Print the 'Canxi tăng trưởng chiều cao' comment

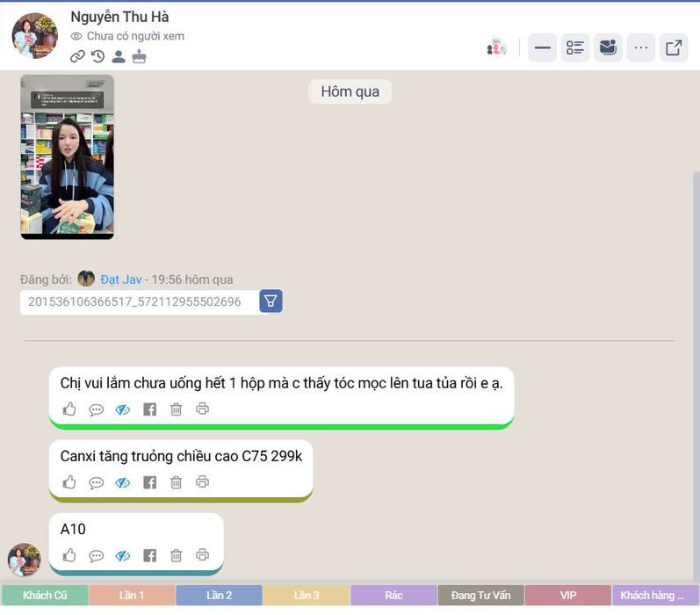[x=203, y=482]
